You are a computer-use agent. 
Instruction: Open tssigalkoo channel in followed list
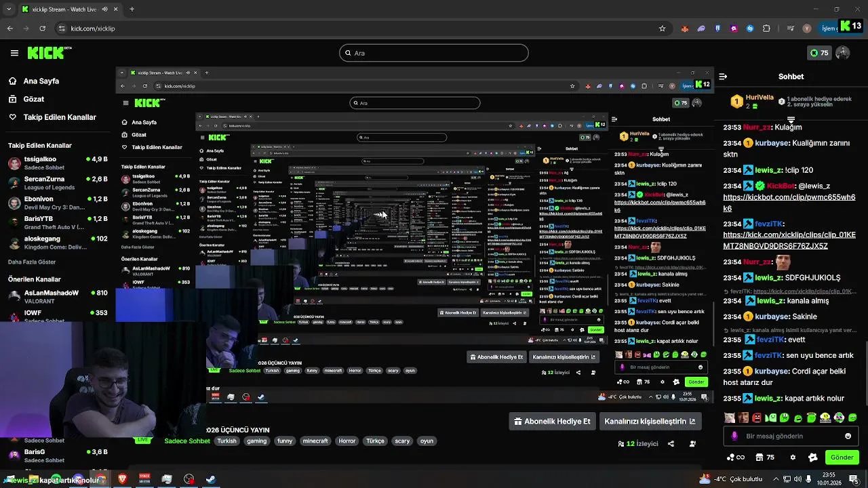(58, 163)
